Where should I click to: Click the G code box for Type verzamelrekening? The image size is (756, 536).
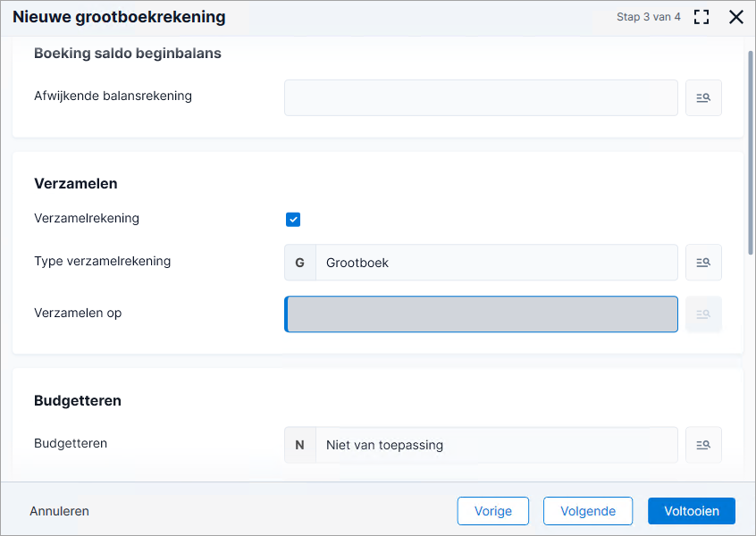point(300,263)
